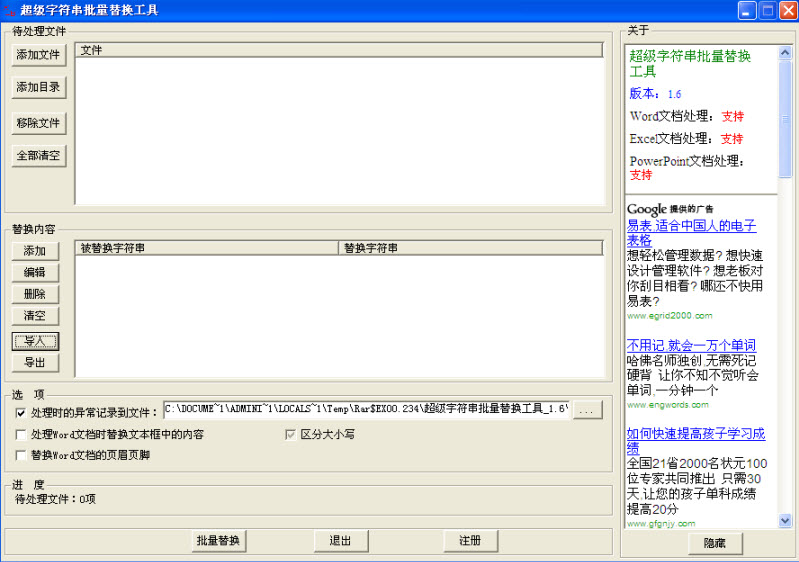This screenshot has height=562, width=799.
Task: Click the 版本: 1.6 text
Action: 655,94
